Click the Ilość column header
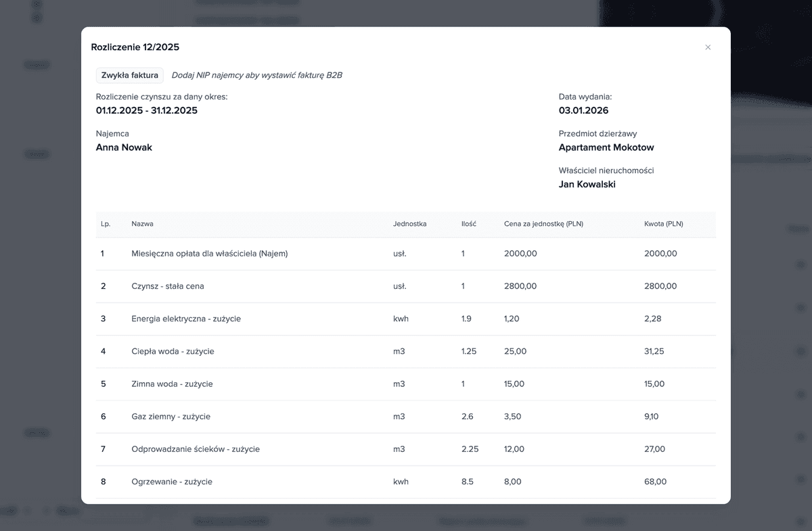The height and width of the screenshot is (531, 812). pyautogui.click(x=469, y=224)
